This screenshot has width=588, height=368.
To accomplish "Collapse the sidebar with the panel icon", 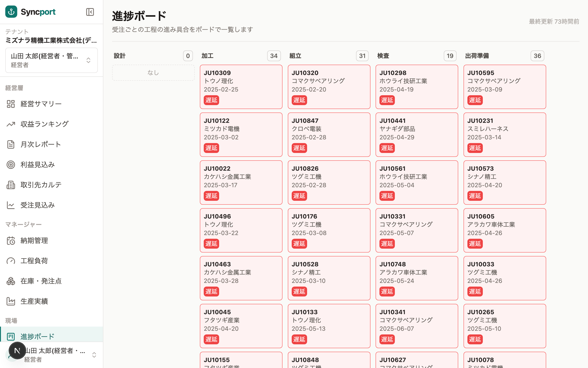I will [x=90, y=12].
